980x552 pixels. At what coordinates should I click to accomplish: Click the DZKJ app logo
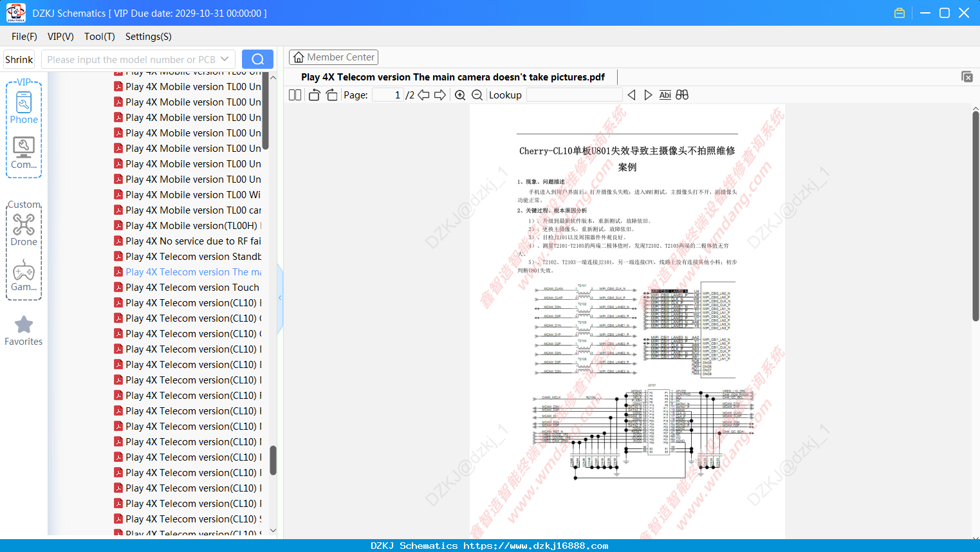click(15, 13)
